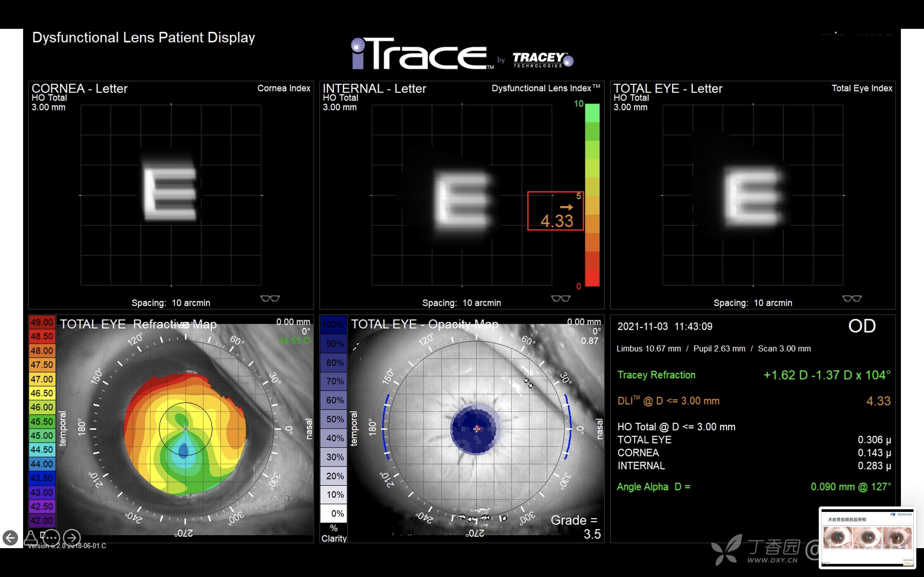Screen dimensions: 924x577
Task: Go to previous slide with left arrow
Action: tap(10, 538)
